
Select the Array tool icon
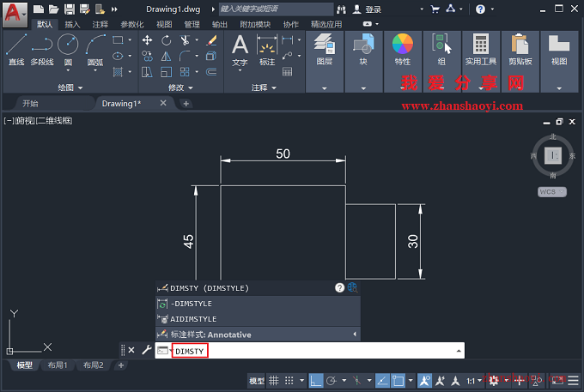[x=185, y=72]
